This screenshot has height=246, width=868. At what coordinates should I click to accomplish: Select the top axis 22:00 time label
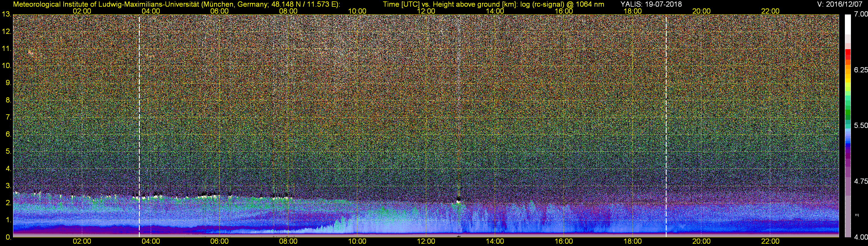(770, 11)
